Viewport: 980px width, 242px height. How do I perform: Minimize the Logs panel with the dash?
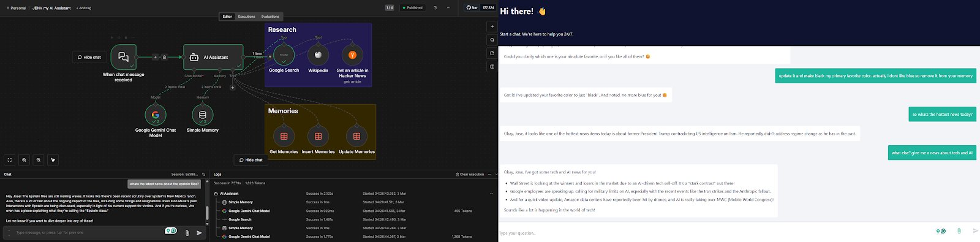click(x=489, y=175)
